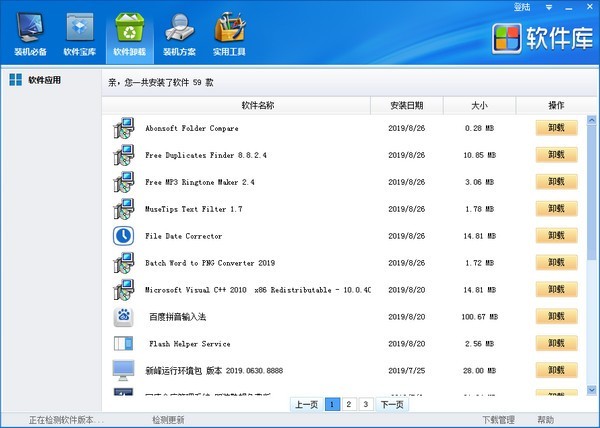Select the MuseTips Text Filter 1.7 name

pos(194,209)
